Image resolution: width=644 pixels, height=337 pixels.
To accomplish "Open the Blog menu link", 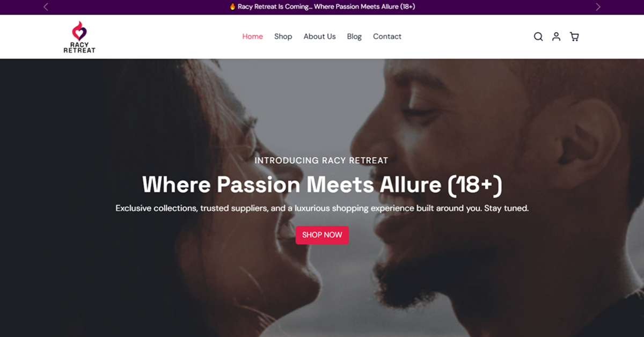I will (x=354, y=36).
